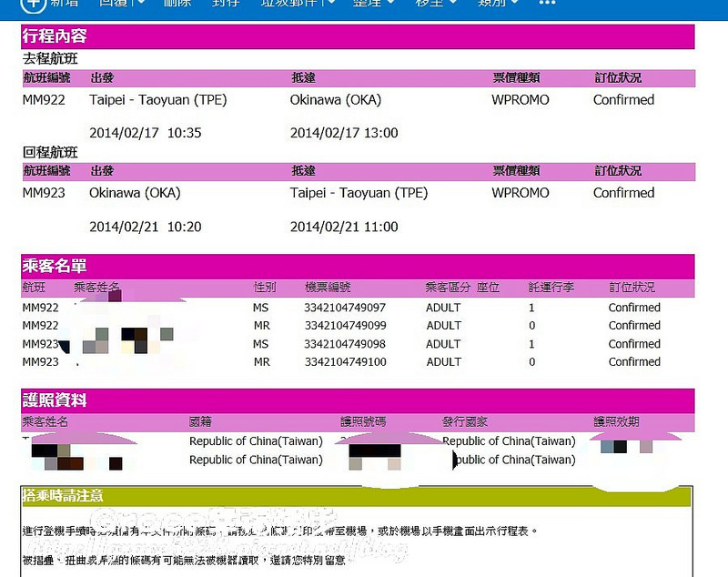This screenshot has height=577, width=728.
Task: Click Confirmed status in outbound flight row
Action: 623,100
